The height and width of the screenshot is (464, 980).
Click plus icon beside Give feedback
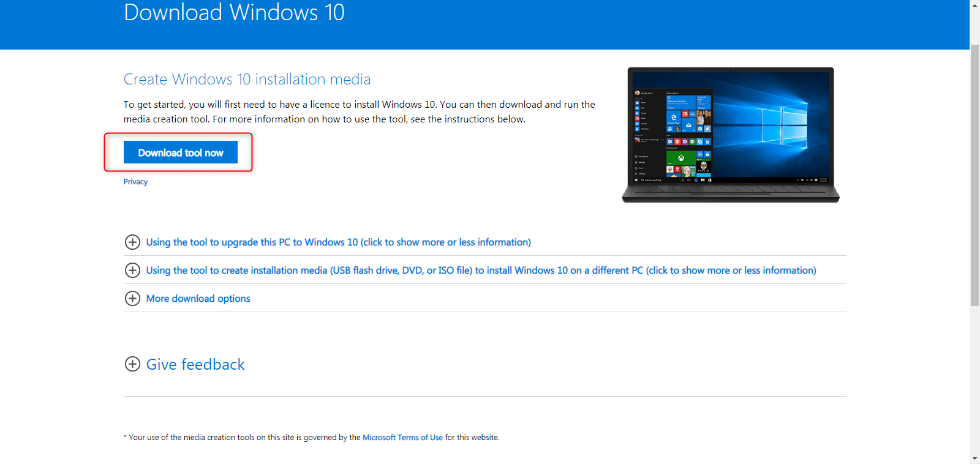[132, 364]
